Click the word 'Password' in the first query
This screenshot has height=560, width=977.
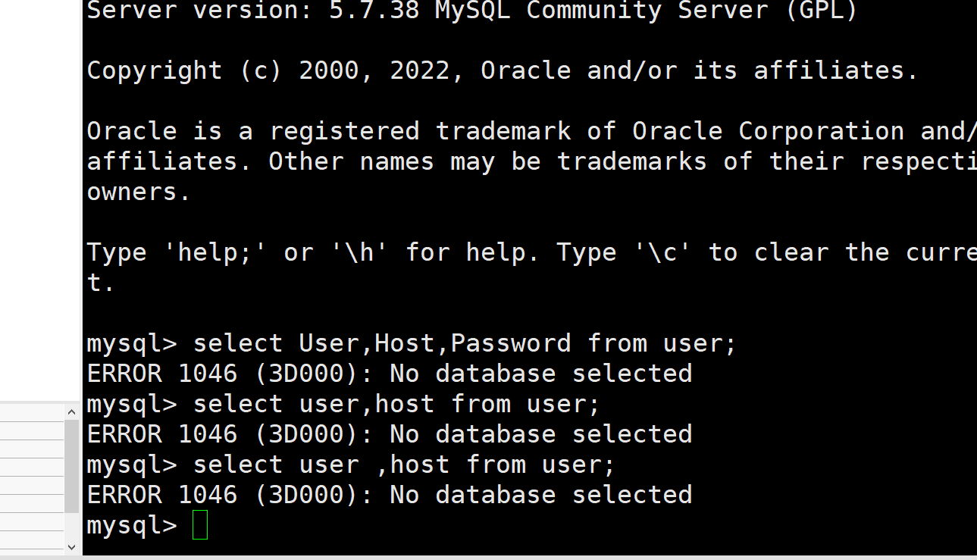[511, 343]
